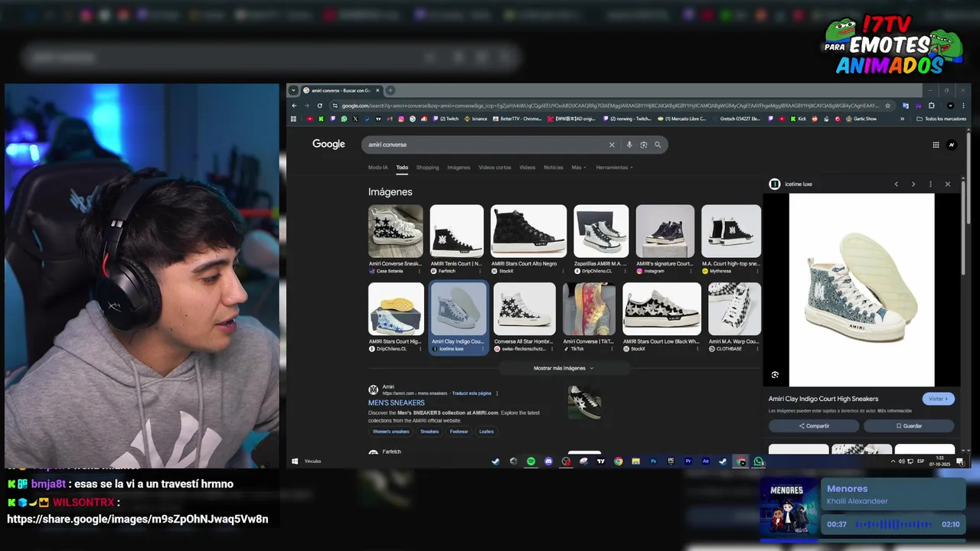The width and height of the screenshot is (980, 551).
Task: Bookmark this page with the star icon
Action: (x=888, y=106)
